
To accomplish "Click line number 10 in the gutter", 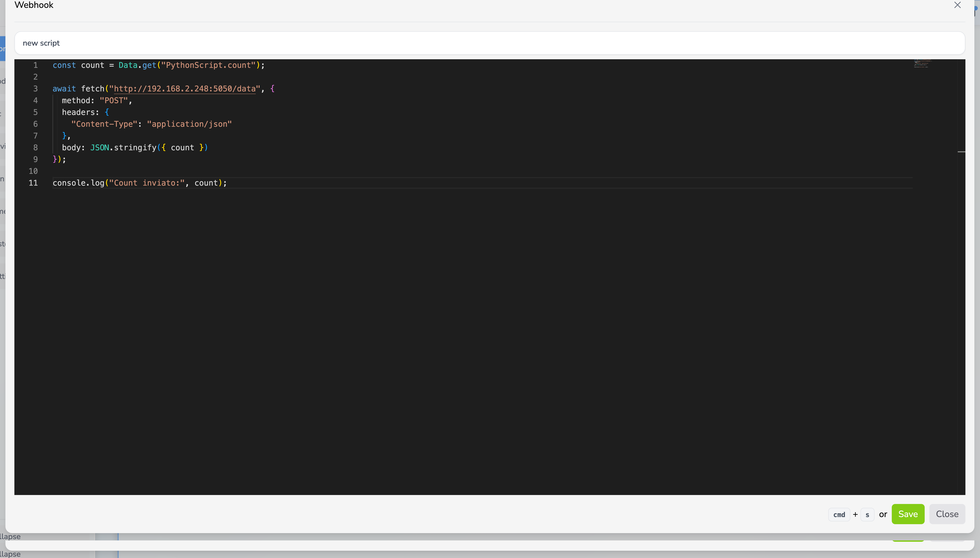I will point(33,171).
